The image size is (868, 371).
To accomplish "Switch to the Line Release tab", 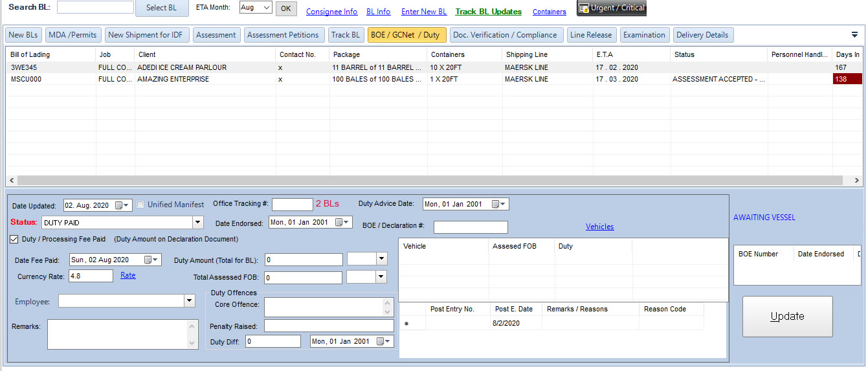I will coord(590,35).
